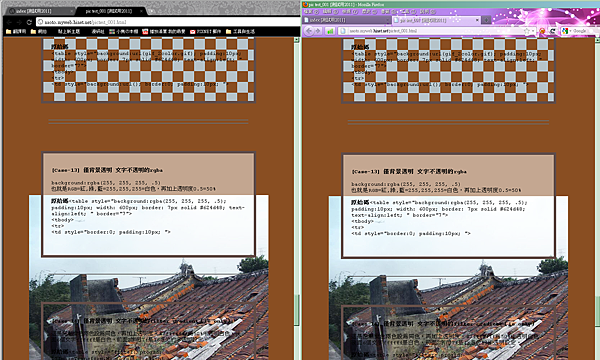Image resolution: width=600 pixels, height=360 pixels.
Task: Open the red-icon bookmark beside 小佛 in Chrome
Action: point(164,32)
